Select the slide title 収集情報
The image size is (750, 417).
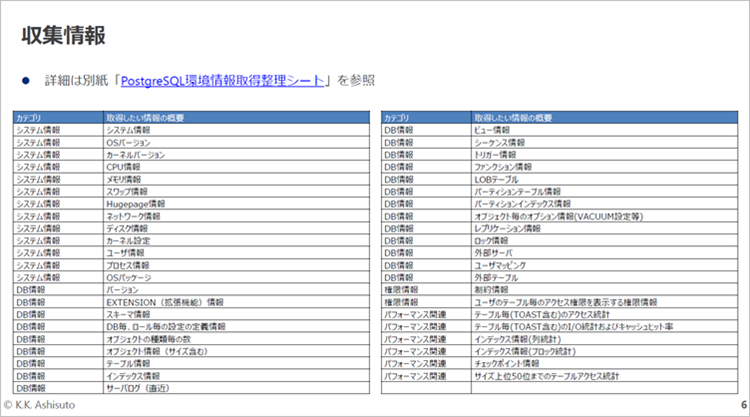(x=63, y=36)
